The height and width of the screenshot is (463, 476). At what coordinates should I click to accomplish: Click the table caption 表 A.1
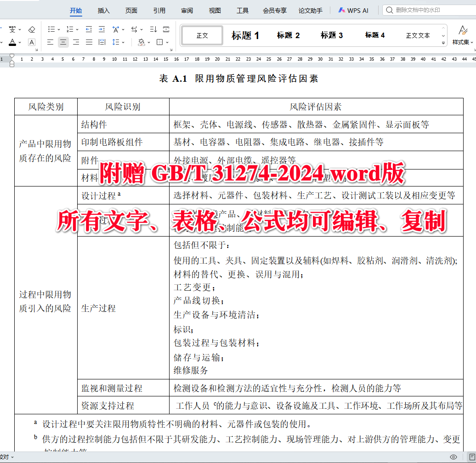click(173, 79)
